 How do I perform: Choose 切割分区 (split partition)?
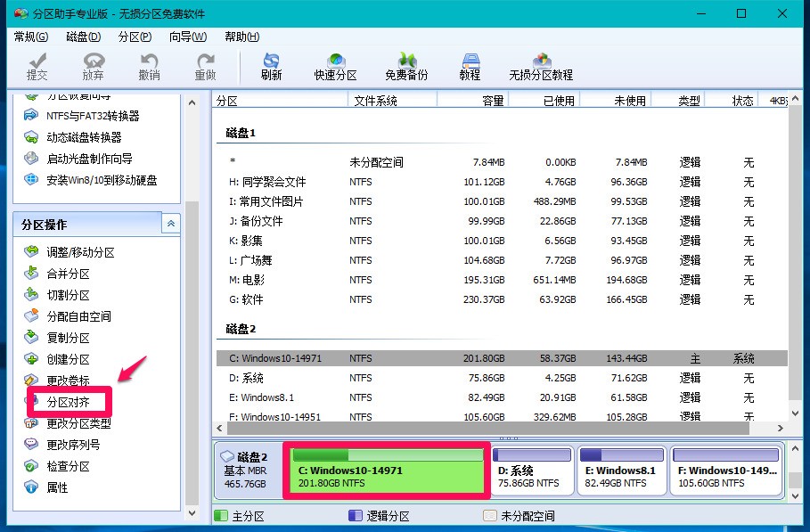(x=57, y=295)
